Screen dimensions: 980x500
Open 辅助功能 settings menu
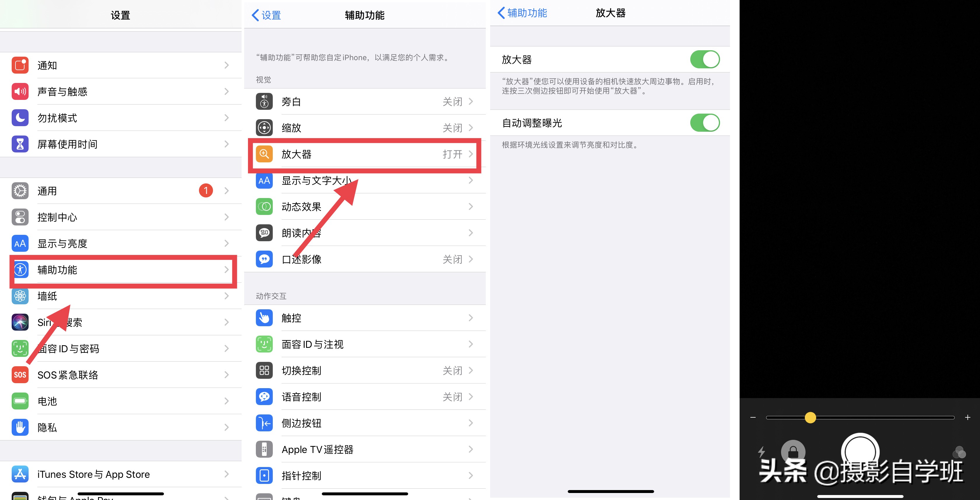tap(122, 270)
